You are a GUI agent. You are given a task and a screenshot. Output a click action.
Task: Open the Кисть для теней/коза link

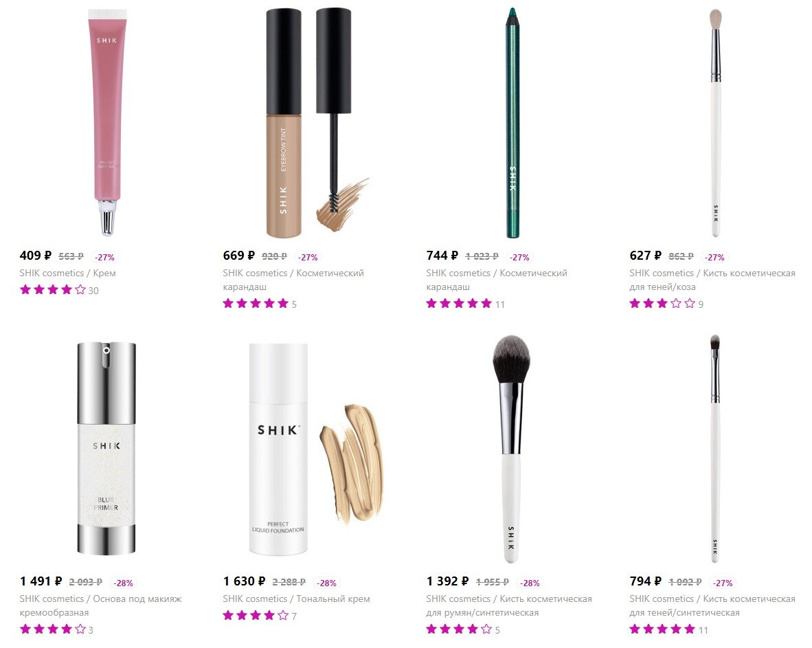[712, 280]
